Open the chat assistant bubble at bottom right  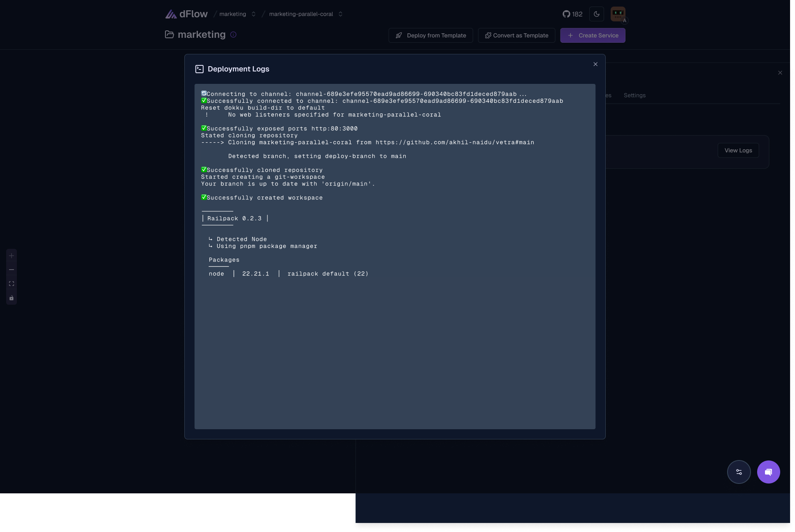click(x=768, y=472)
